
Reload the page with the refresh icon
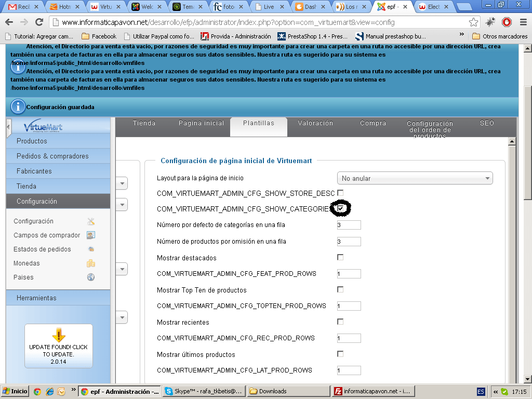pyautogui.click(x=39, y=22)
